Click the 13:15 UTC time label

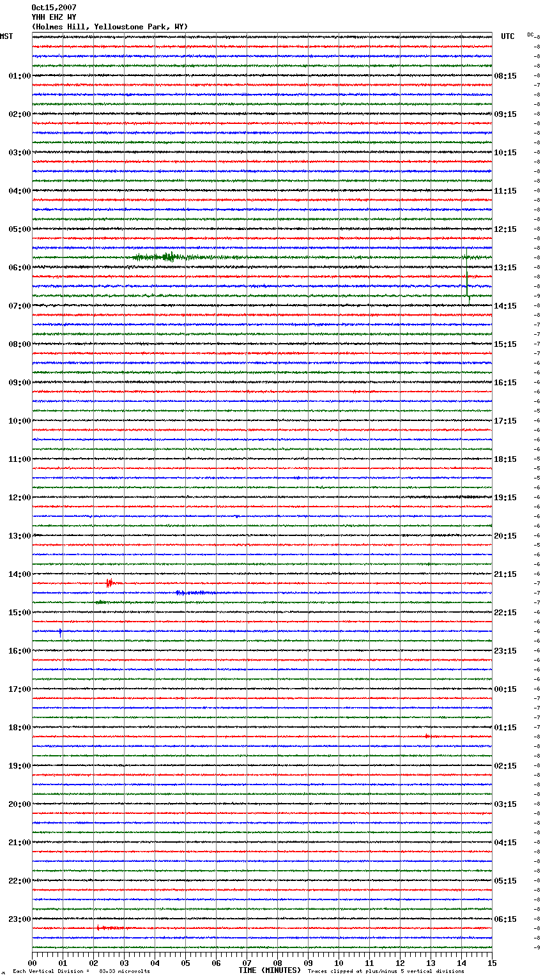pos(505,268)
